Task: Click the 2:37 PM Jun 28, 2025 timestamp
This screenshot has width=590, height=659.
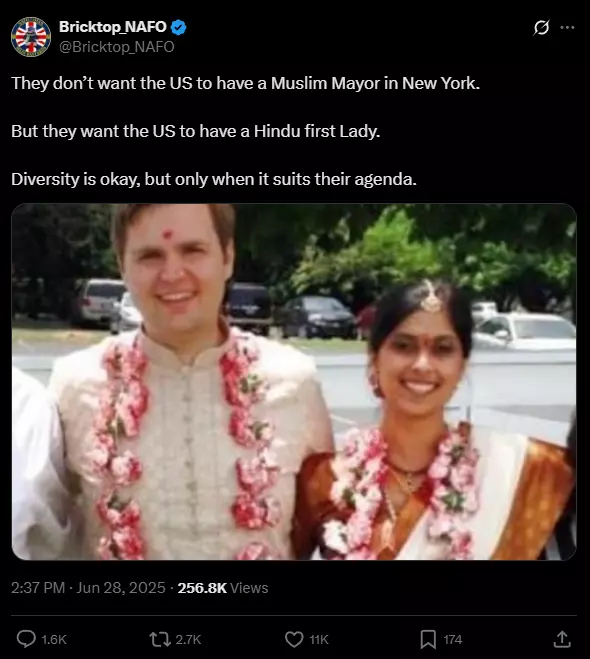Action: point(88,588)
